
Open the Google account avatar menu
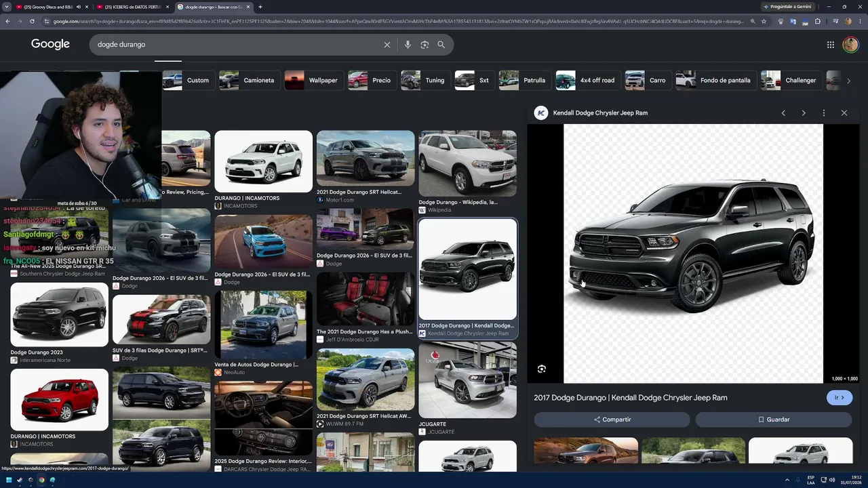pyautogui.click(x=850, y=45)
